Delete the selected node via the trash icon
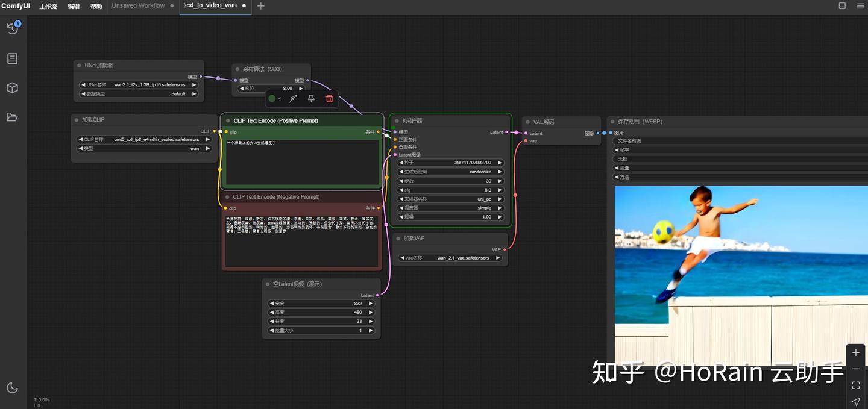 [x=329, y=98]
